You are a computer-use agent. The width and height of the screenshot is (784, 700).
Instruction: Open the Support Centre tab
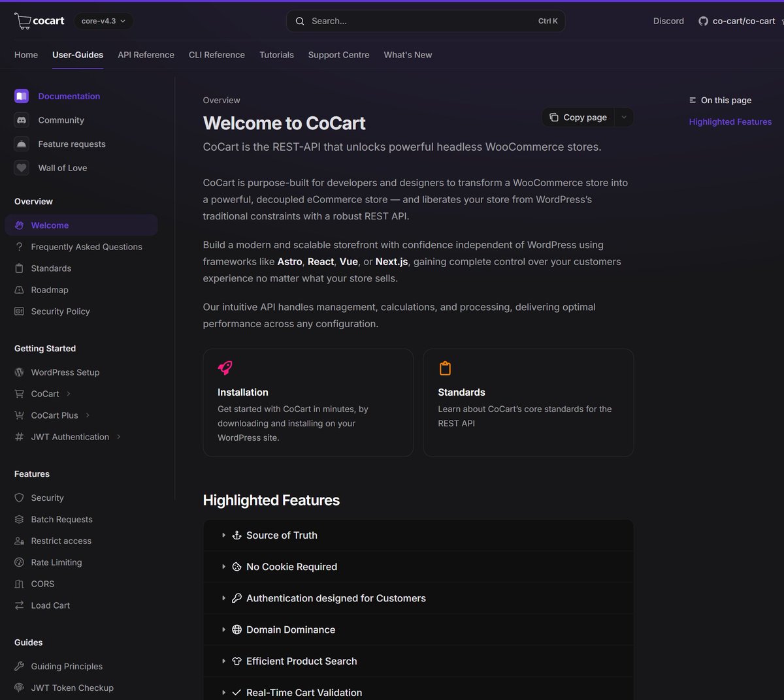click(338, 55)
